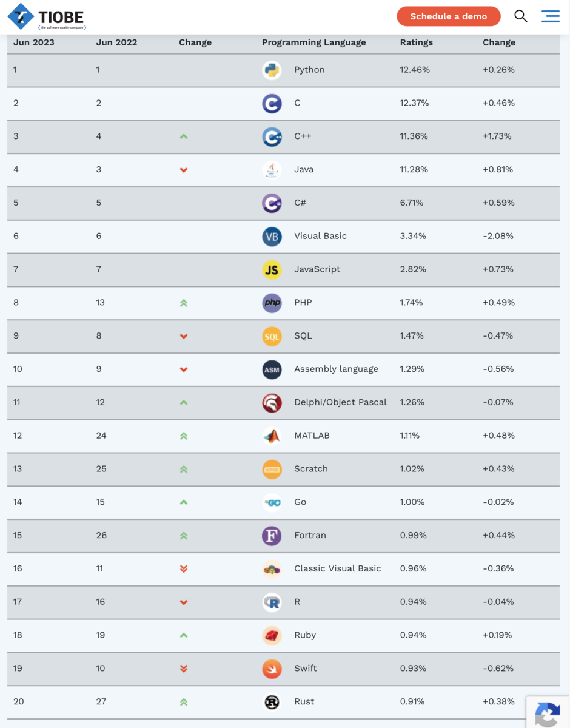Viewport: 570px width, 728px height.
Task: Click the PHP logo icon
Action: (272, 303)
